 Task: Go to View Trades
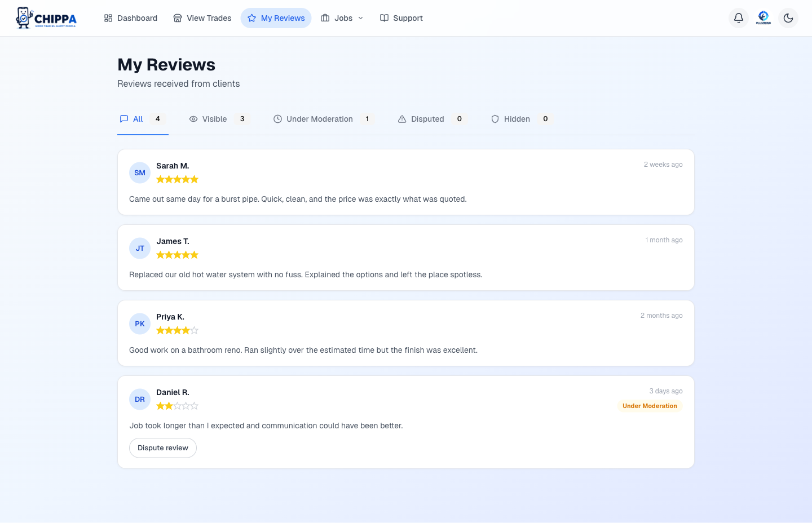tap(202, 18)
